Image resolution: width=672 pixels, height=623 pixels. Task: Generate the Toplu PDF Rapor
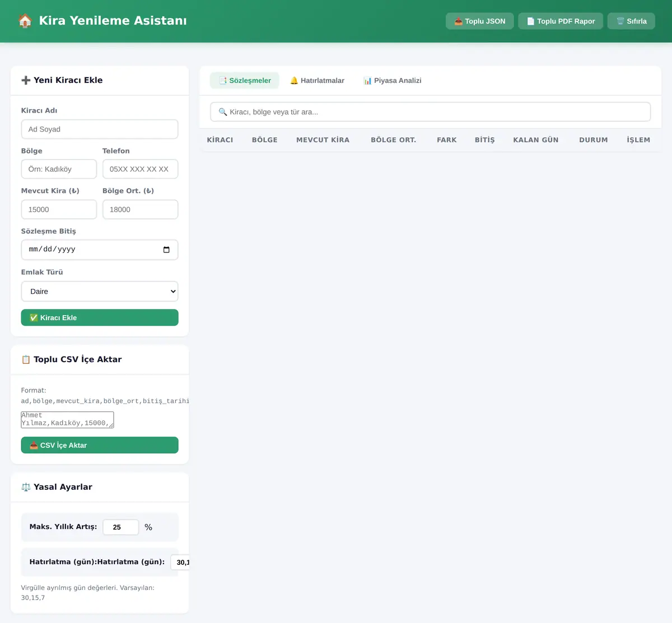tap(561, 21)
